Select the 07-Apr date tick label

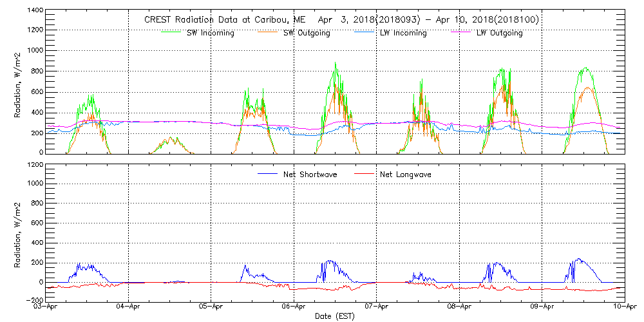click(377, 307)
